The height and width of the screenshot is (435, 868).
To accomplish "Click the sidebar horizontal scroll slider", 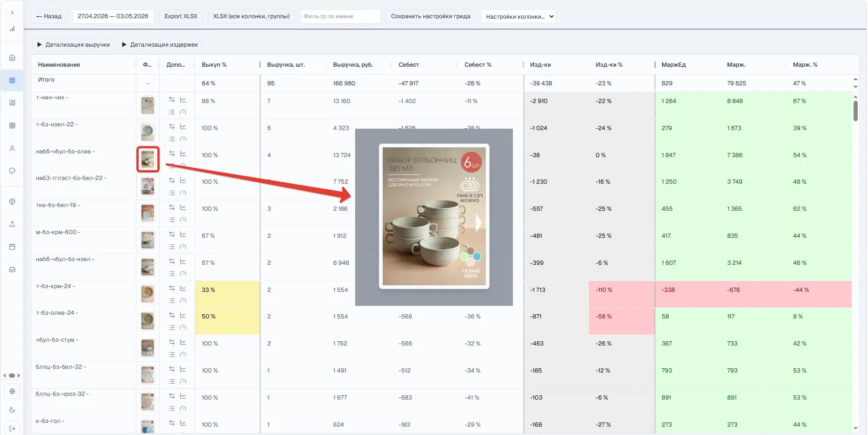I will [x=12, y=375].
